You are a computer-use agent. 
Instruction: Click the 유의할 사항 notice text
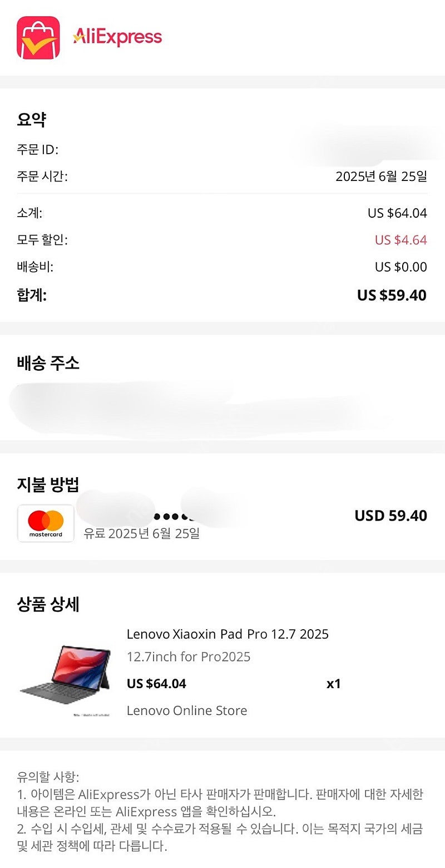pos(48,777)
